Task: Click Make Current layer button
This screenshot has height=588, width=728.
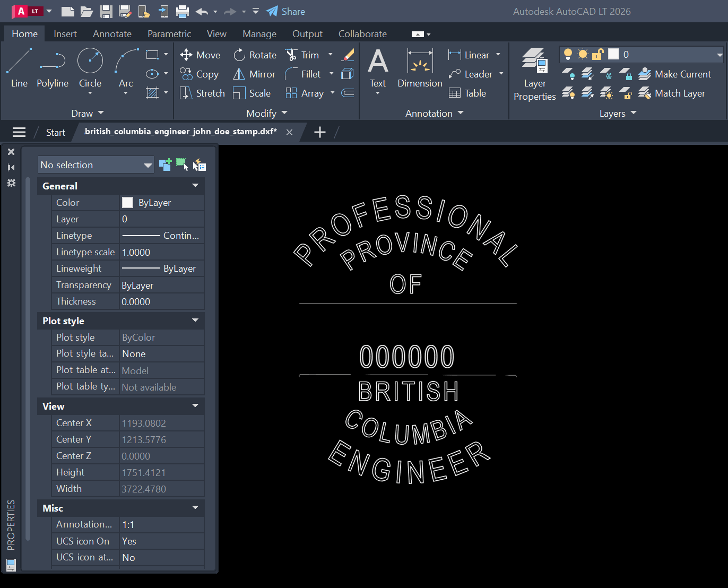Action: click(674, 74)
